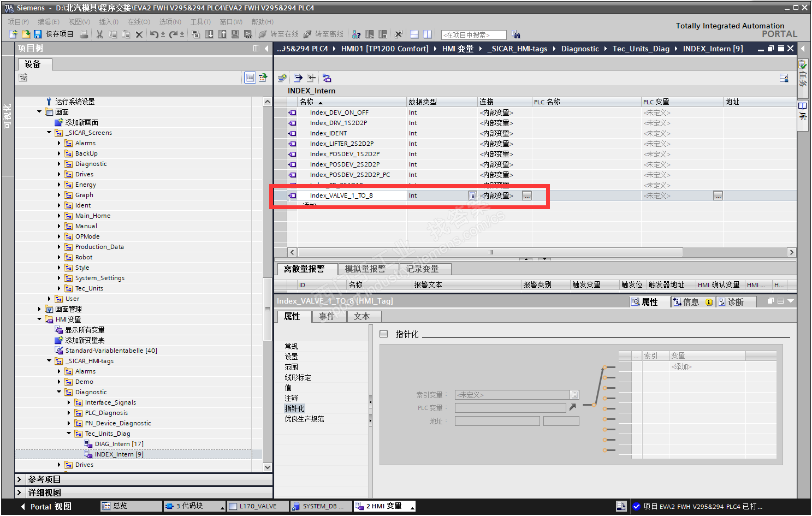The width and height of the screenshot is (812, 516).
Task: Select DIAG_Intern [17] in project tree
Action: 119,444
